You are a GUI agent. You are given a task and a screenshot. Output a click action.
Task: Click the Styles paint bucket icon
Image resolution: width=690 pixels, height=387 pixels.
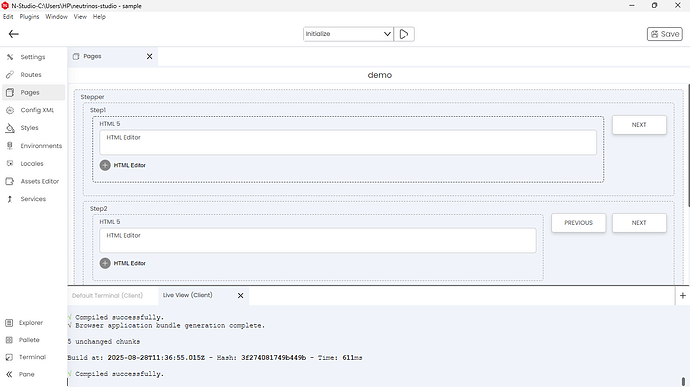[x=10, y=128]
